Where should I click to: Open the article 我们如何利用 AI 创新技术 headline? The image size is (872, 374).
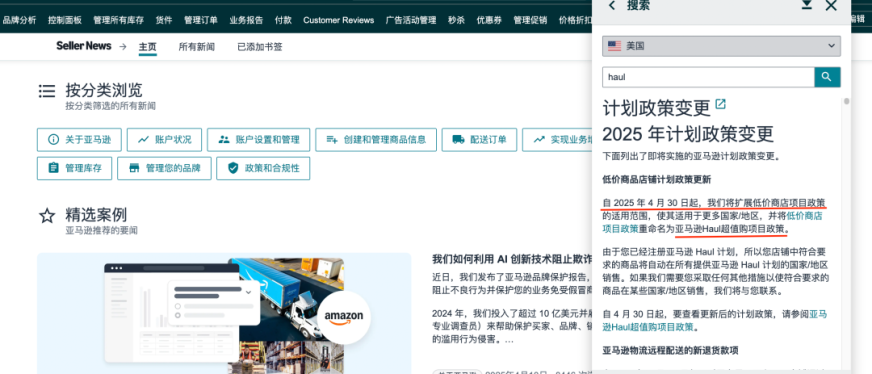coord(512,259)
